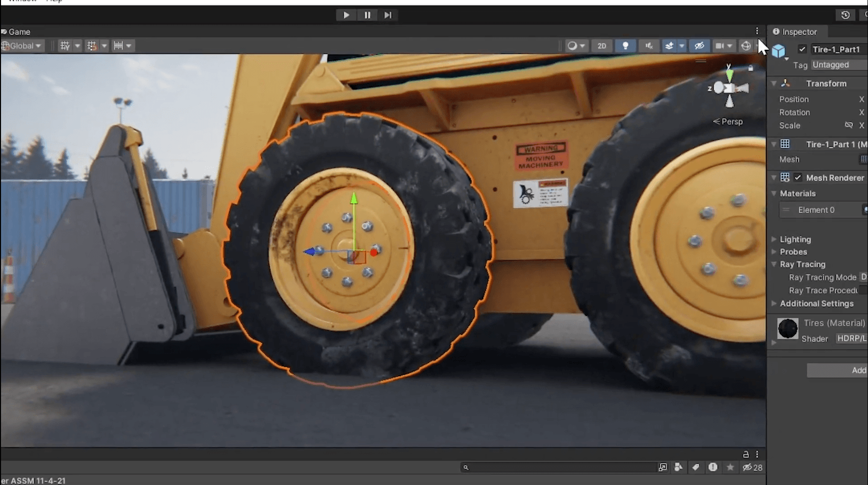This screenshot has width=868, height=485.
Task: Collapse the Ray Tracing section
Action: [x=774, y=264]
